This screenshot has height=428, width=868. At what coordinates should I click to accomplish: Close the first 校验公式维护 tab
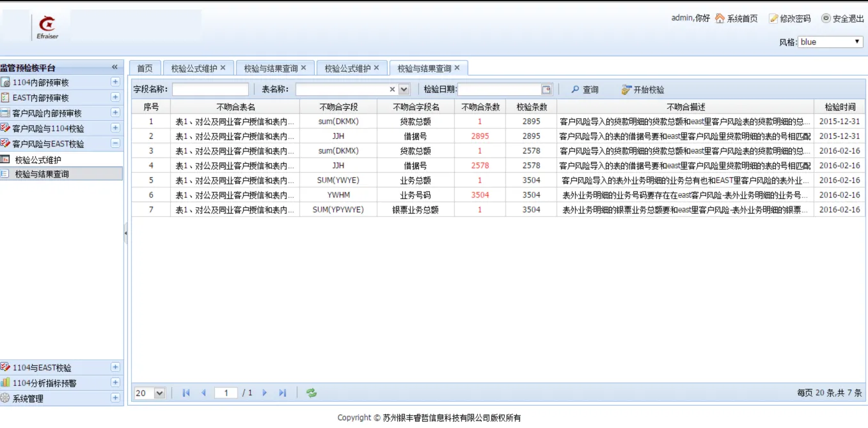[x=223, y=68]
